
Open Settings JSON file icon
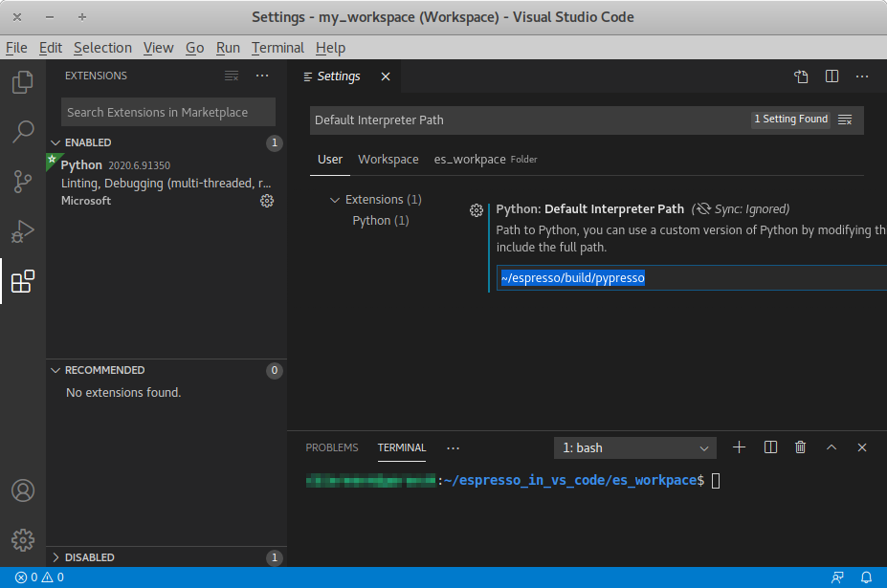[801, 76]
